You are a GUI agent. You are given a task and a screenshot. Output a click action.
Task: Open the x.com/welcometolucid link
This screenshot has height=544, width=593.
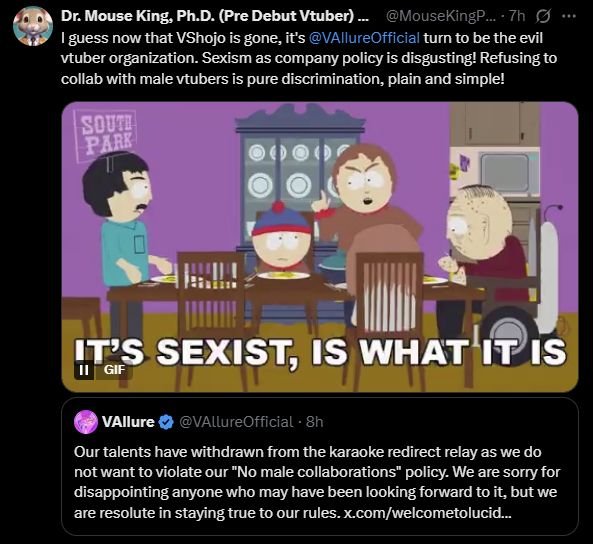pos(427,513)
